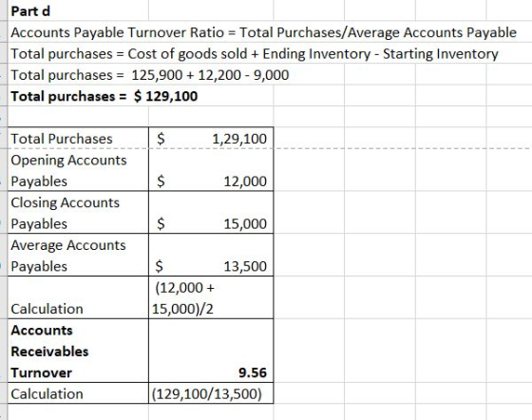The height and width of the screenshot is (420, 532).
Task: Click the 'Calculation' label beside (12,000 + 15,000)/2
Action: coord(78,297)
